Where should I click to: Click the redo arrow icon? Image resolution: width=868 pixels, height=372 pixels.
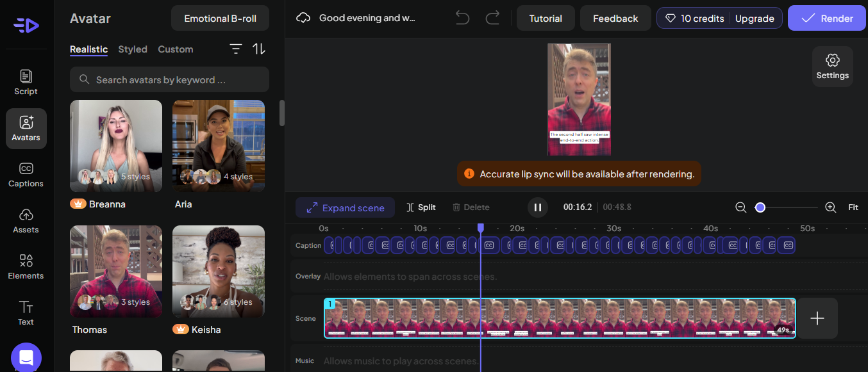[492, 18]
